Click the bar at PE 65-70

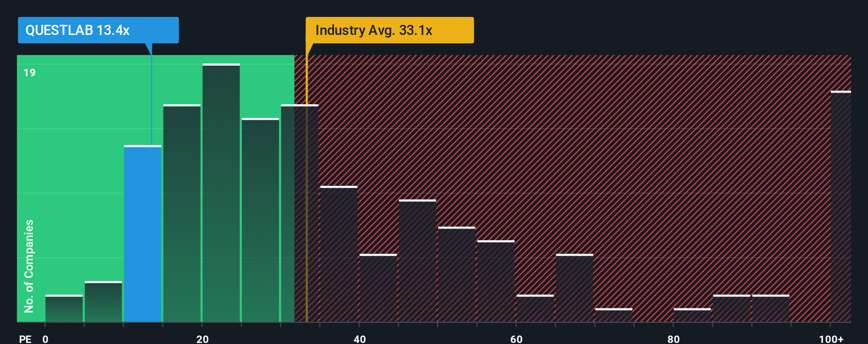pyautogui.click(x=574, y=288)
